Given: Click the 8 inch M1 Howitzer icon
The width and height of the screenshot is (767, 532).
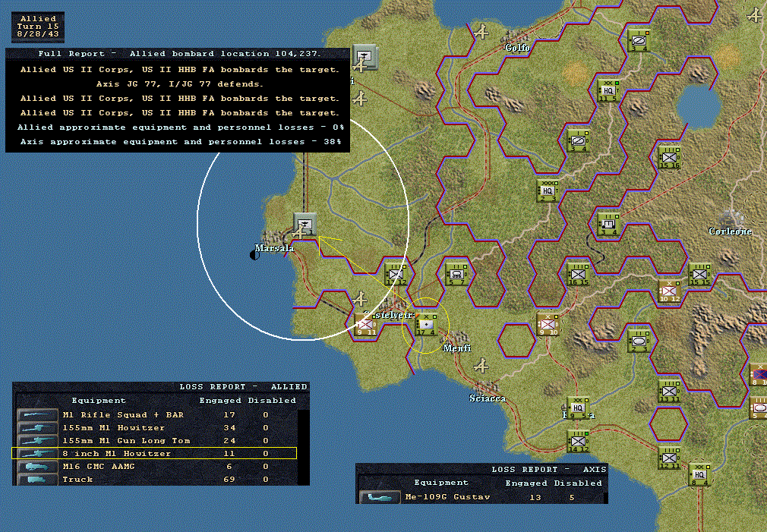Looking at the screenshot, I should click(37, 454).
